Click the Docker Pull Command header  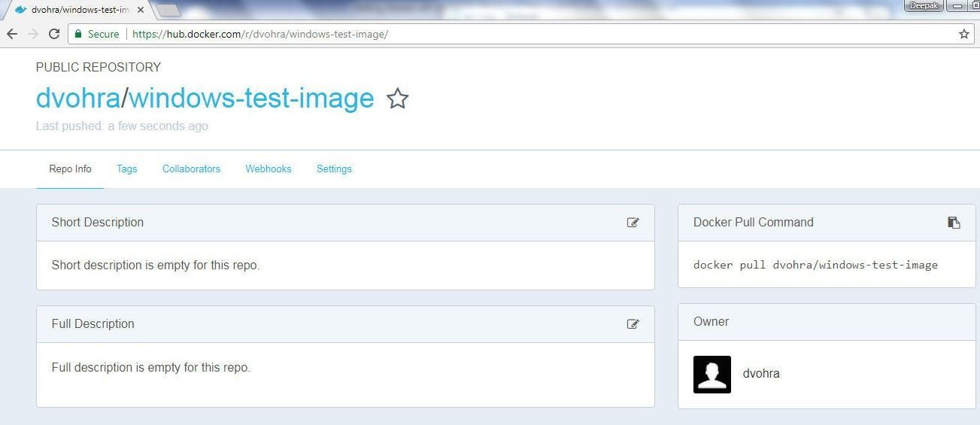click(827, 223)
